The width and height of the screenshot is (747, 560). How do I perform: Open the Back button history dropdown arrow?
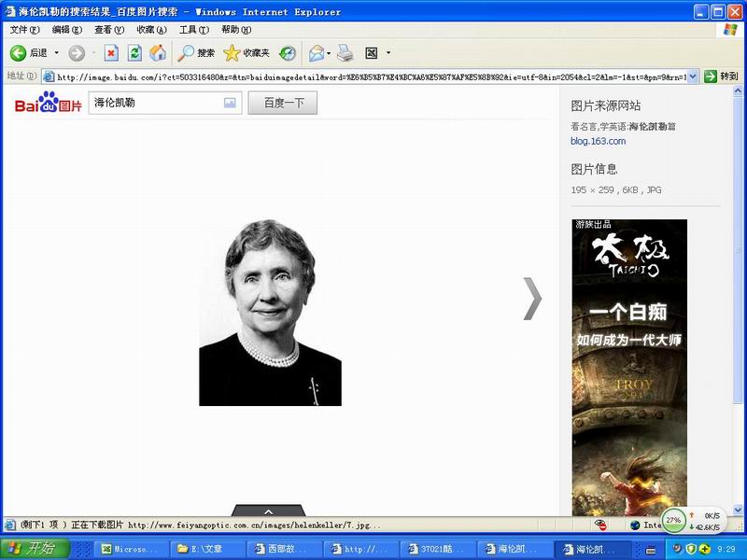[56, 53]
